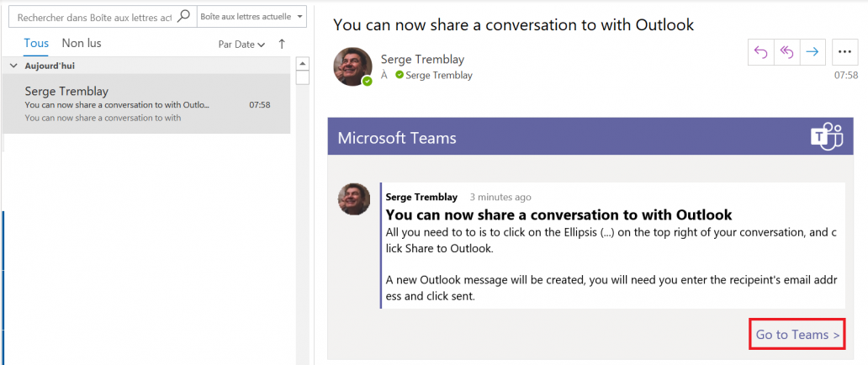The image size is (868, 365).
Task: Click the search magnifier icon
Action: [x=184, y=17]
